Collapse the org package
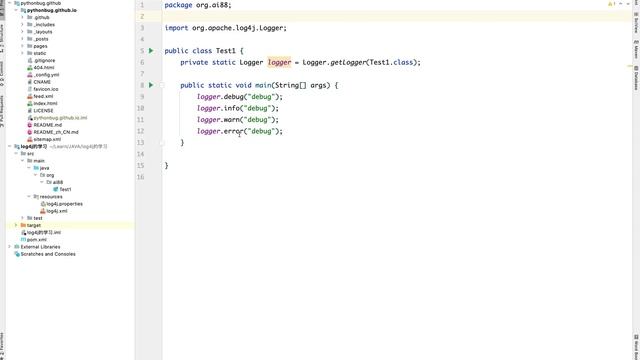 tap(36, 175)
